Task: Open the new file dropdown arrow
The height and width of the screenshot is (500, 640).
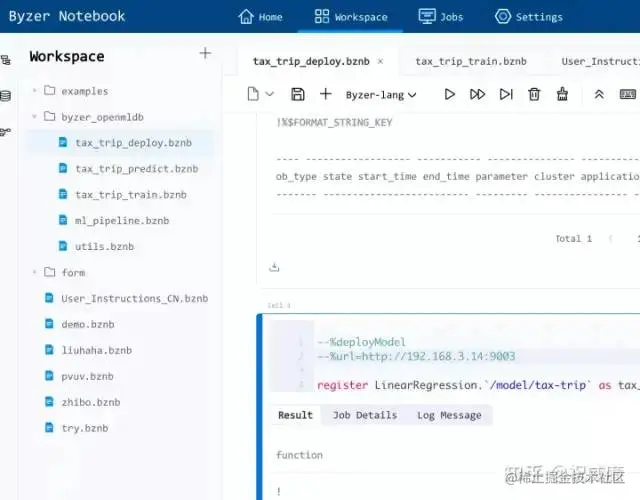Action: [x=269, y=94]
